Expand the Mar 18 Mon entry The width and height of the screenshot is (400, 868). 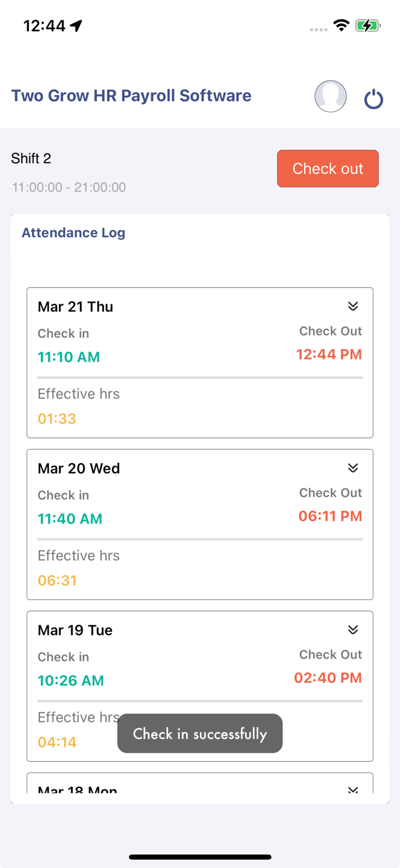[353, 789]
